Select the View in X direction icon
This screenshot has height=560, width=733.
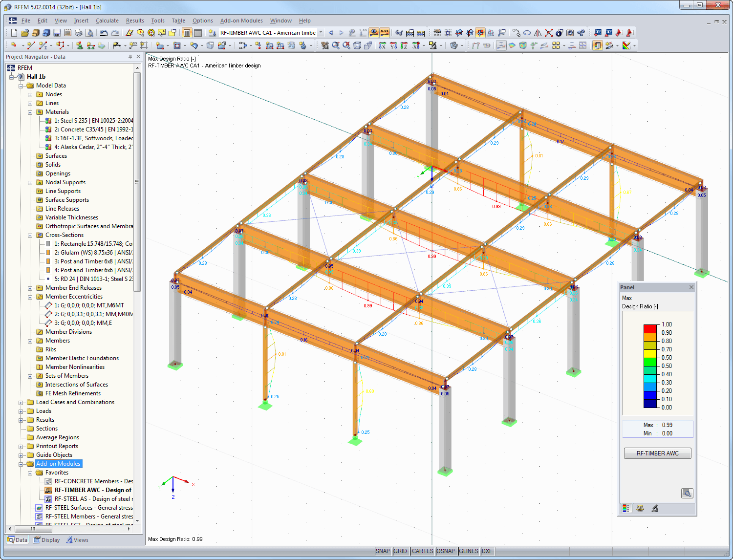point(383,45)
